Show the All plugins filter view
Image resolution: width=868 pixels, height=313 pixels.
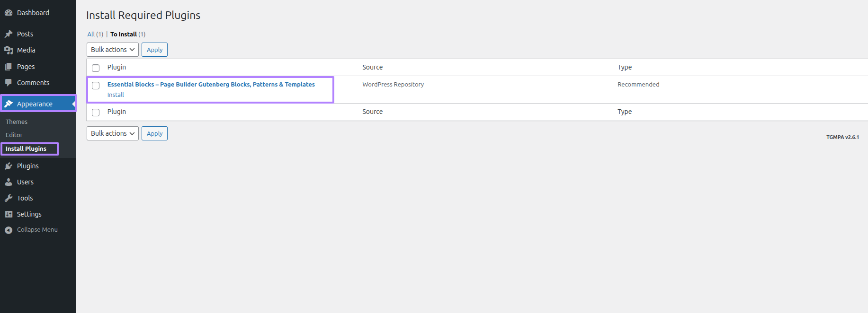coord(91,35)
